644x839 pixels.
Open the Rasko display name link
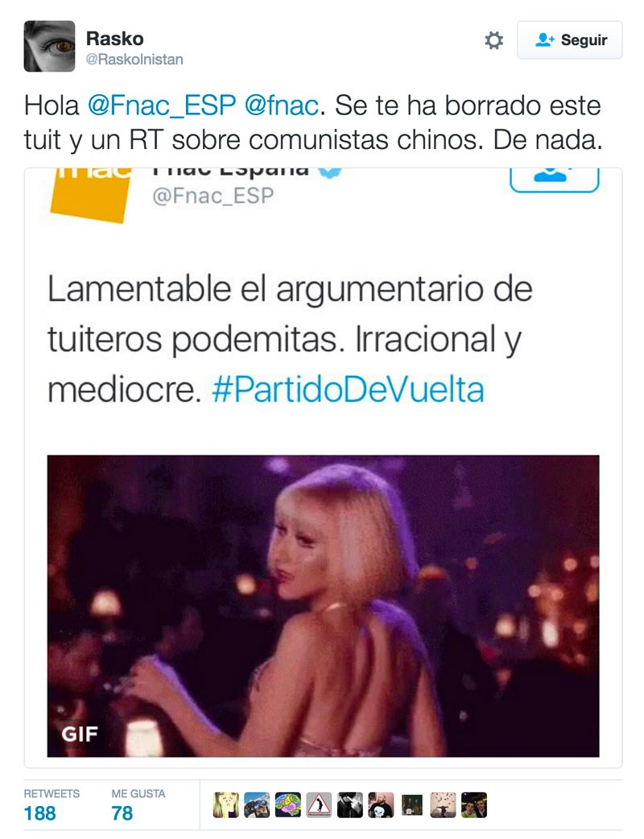114,39
